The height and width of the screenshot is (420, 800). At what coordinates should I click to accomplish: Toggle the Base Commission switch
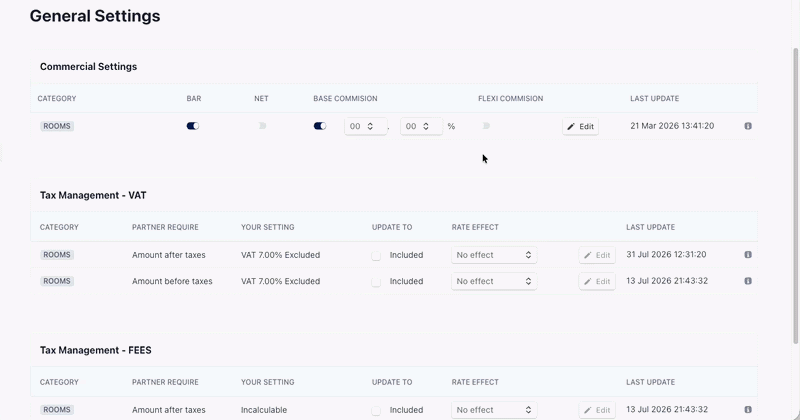click(x=320, y=126)
